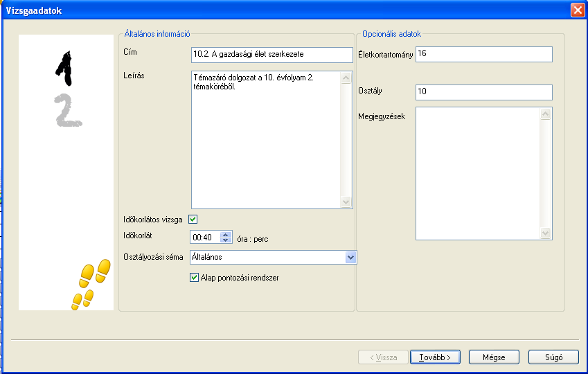Increase Időkorlát with the up arrow
Screen dimensions: 588x374
225,234
